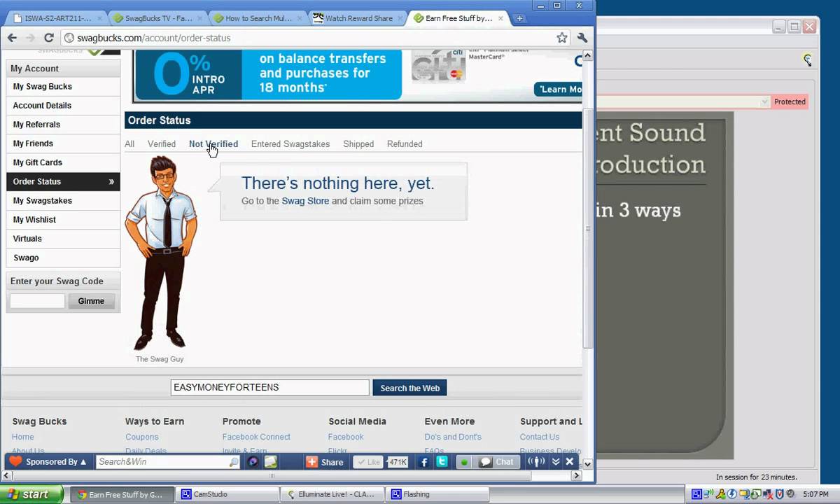Click the Gimme button

(x=91, y=301)
